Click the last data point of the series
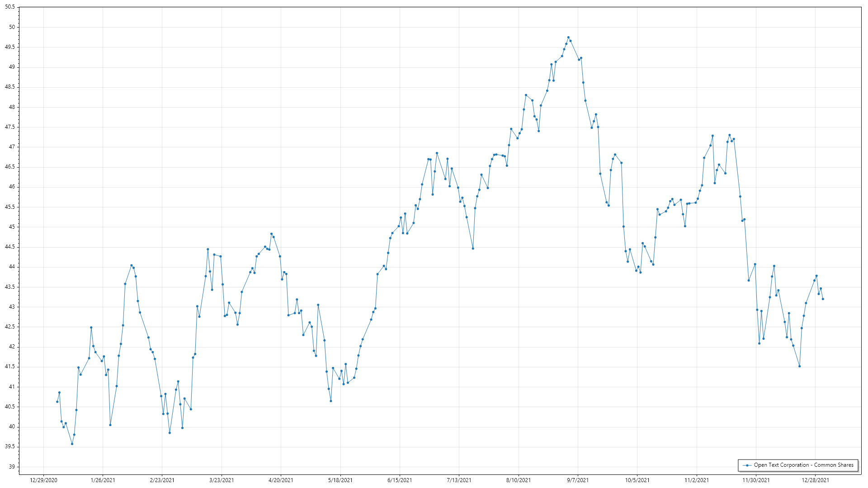 click(823, 299)
